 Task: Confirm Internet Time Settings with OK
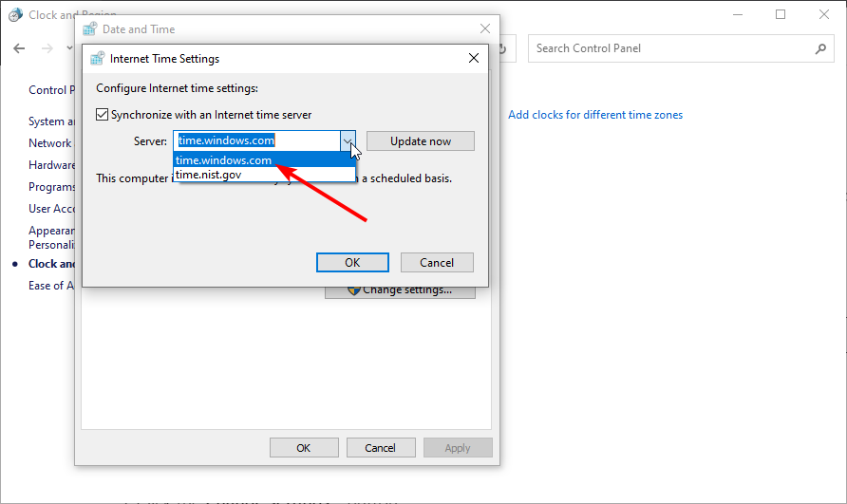point(352,263)
